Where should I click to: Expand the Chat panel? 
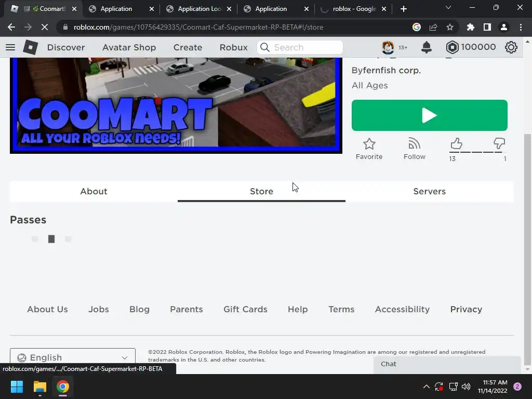[x=447, y=364]
